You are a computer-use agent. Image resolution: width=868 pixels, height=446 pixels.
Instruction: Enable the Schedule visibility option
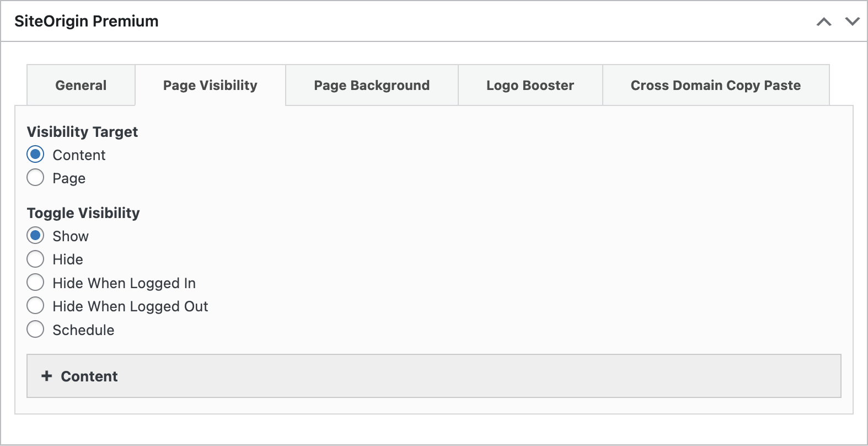(x=35, y=329)
